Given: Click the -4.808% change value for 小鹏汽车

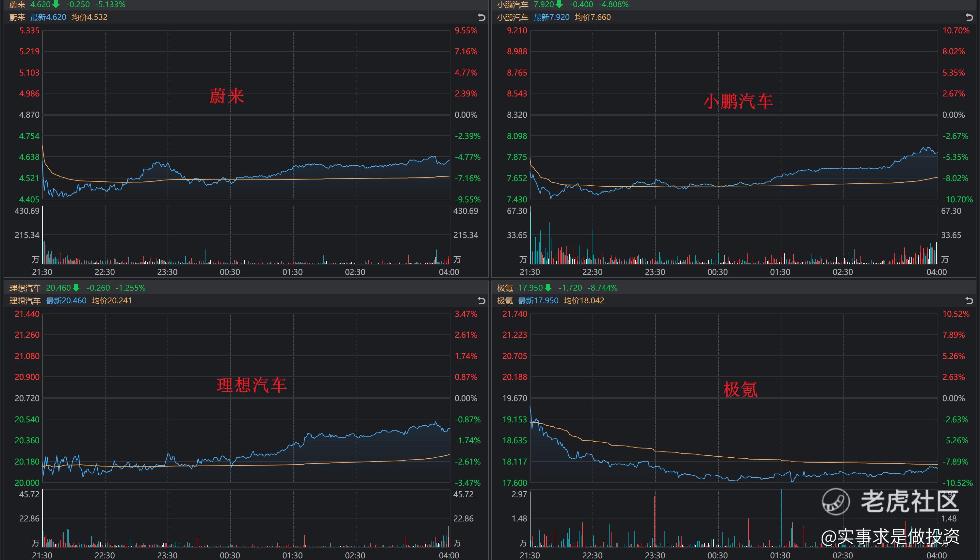Looking at the screenshot, I should coord(613,4).
